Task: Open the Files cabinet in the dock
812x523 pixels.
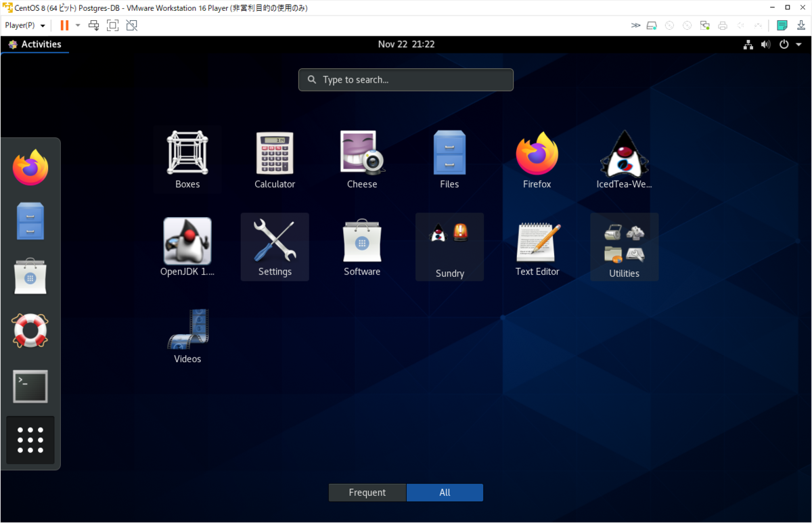Action: point(30,221)
